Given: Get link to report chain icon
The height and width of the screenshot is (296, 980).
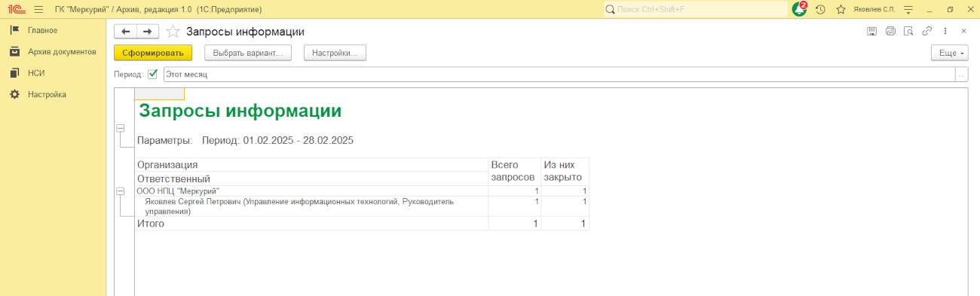Looking at the screenshot, I should pyautogui.click(x=926, y=31).
